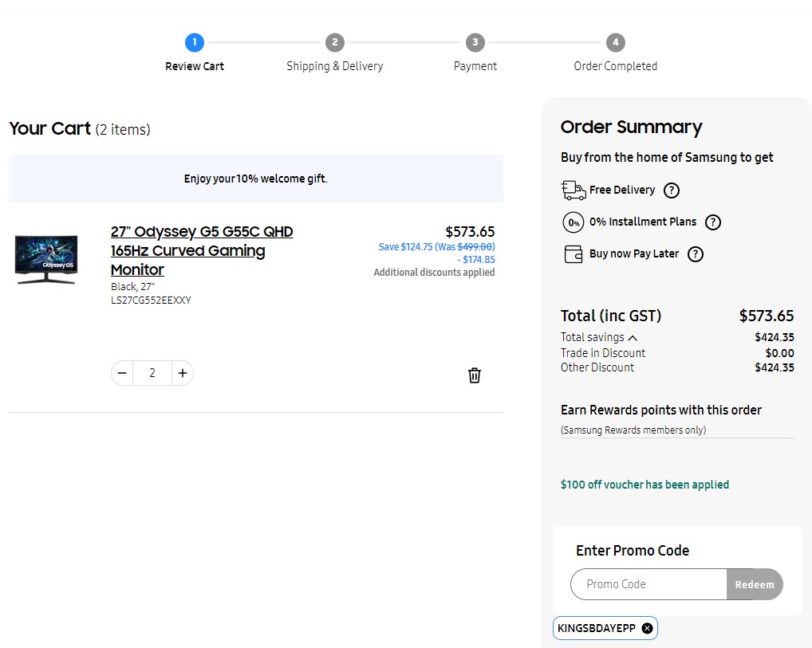Jump to Order Completed step
This screenshot has height=648, width=812.
coord(615,42)
